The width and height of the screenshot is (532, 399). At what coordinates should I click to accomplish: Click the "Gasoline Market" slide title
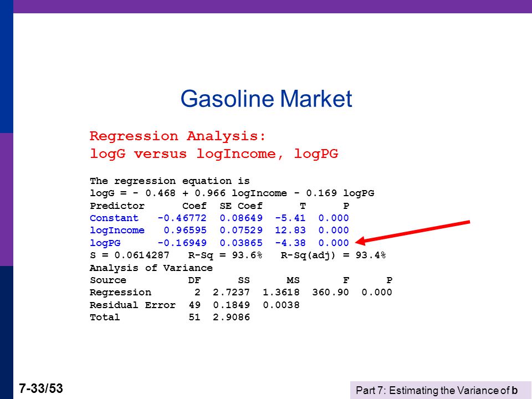(x=267, y=99)
